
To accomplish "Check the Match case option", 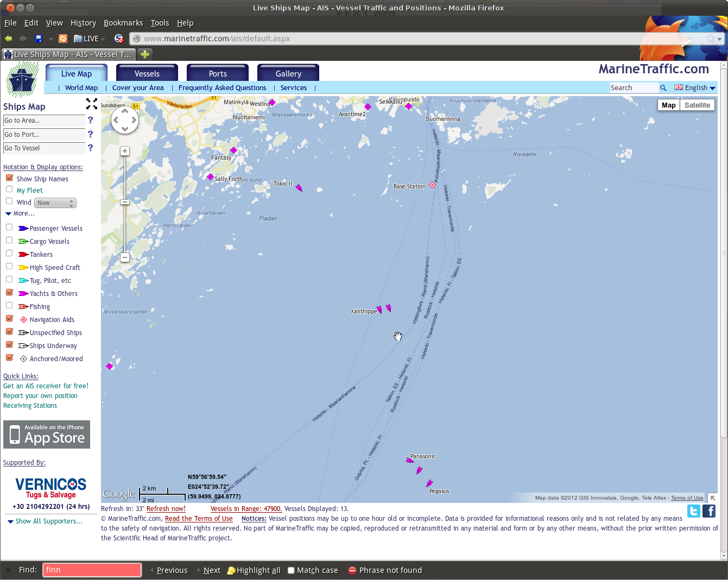I will (291, 570).
